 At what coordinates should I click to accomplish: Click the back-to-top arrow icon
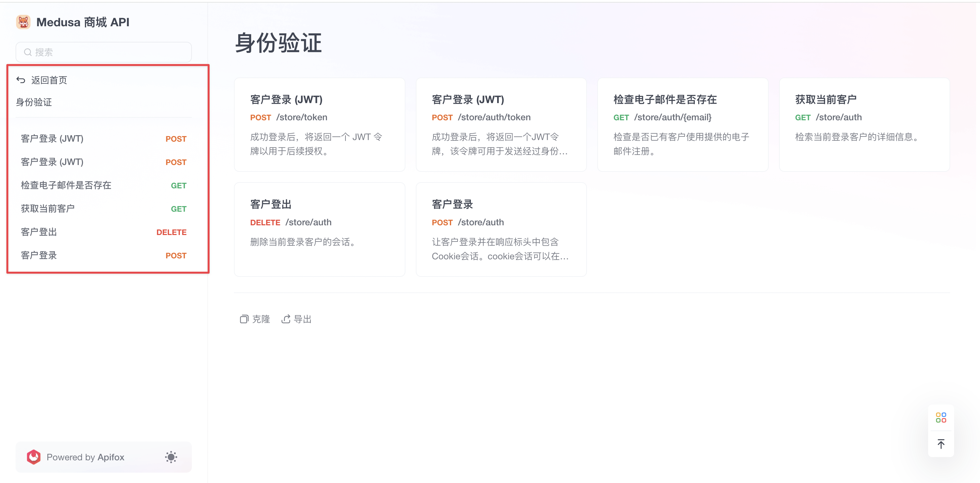(x=941, y=443)
